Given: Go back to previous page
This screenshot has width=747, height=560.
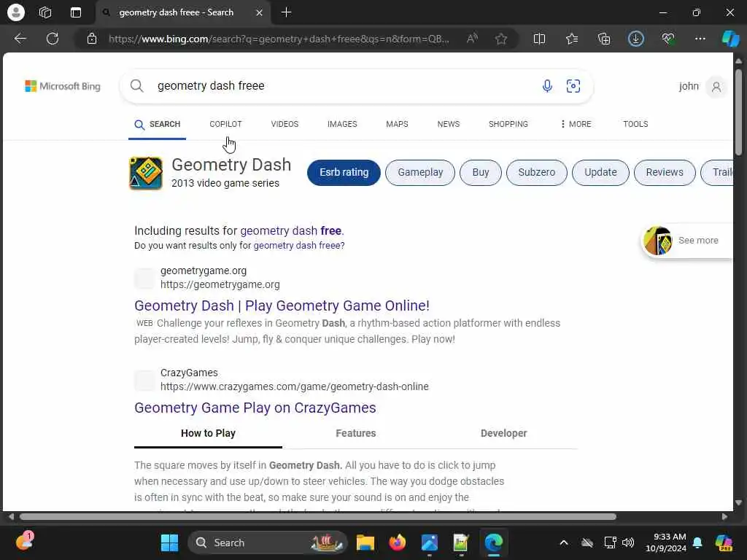Looking at the screenshot, I should click(20, 39).
